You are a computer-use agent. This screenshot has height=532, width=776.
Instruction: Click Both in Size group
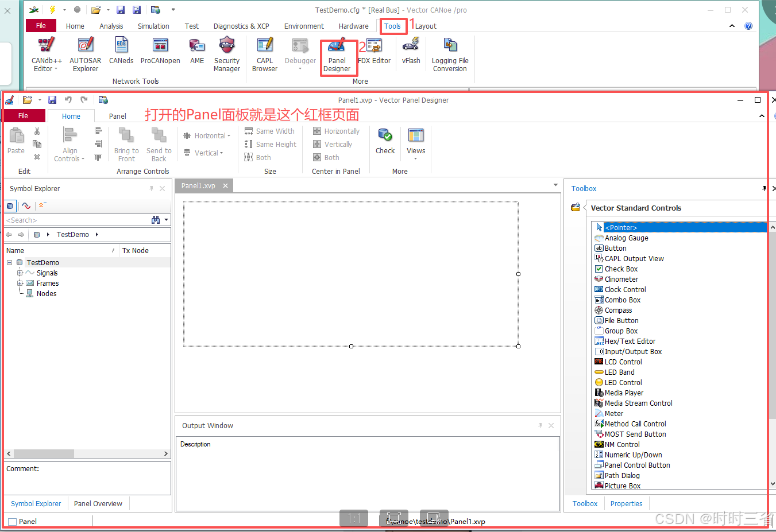(257, 158)
